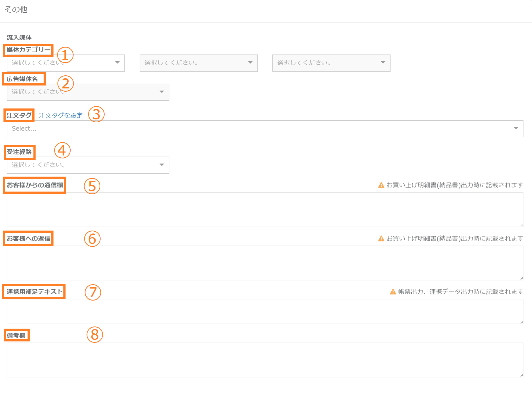Focus the 連携用補足テキスト text area
532x393 pixels.
point(265,312)
